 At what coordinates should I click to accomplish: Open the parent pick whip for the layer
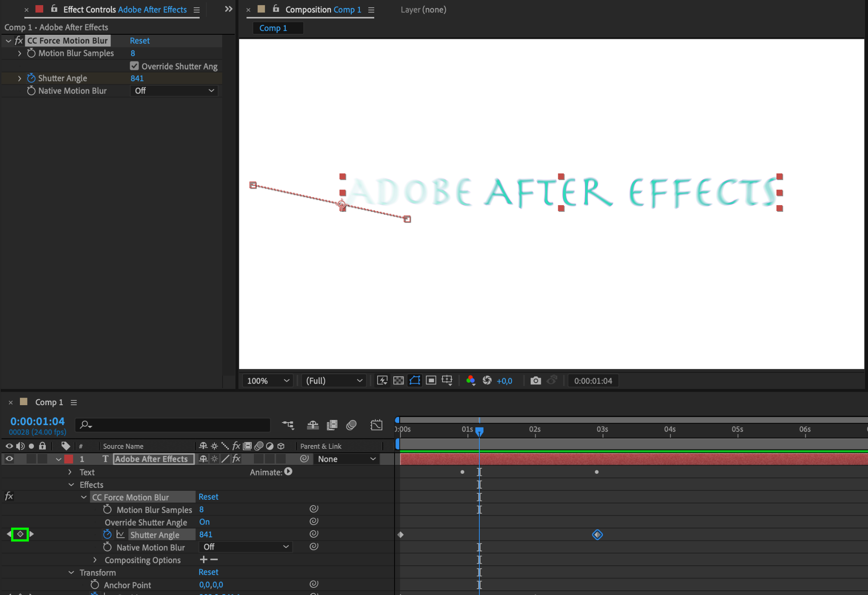coord(304,459)
